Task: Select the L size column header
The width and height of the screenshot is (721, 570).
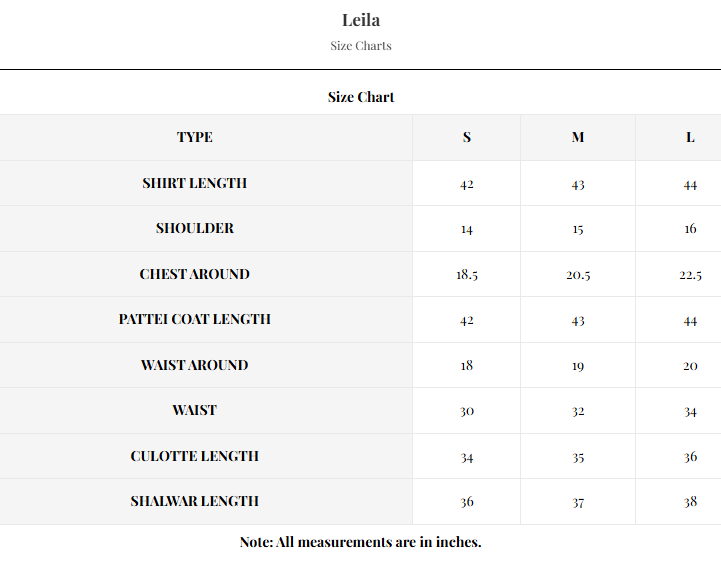Action: tap(690, 137)
